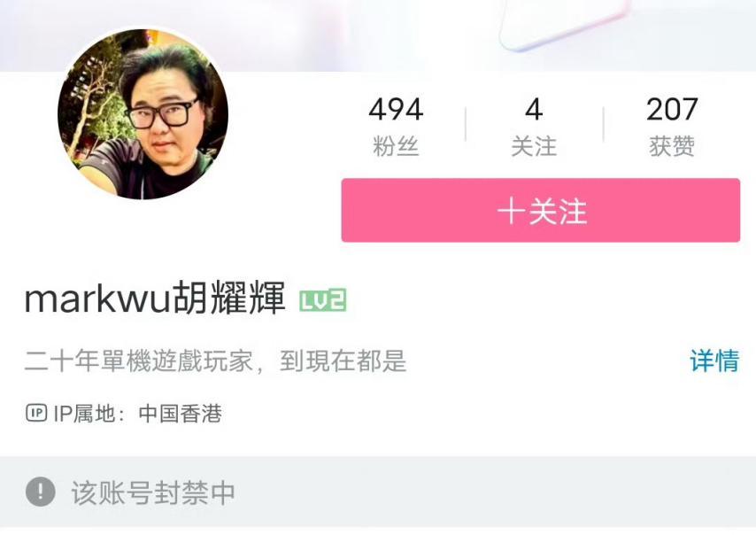Tap the rounded graphic in the header banner
Viewport: 756px width, 535px height.
[564, 24]
